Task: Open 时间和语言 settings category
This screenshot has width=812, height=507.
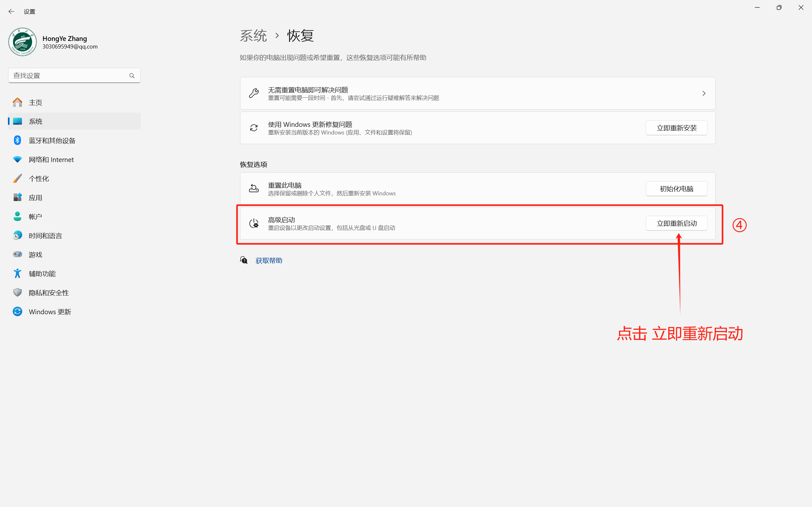Action: tap(45, 236)
